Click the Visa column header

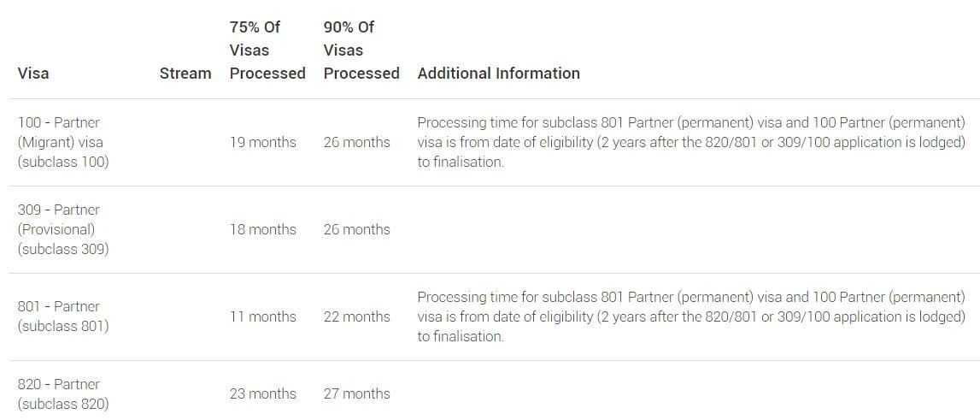(33, 74)
